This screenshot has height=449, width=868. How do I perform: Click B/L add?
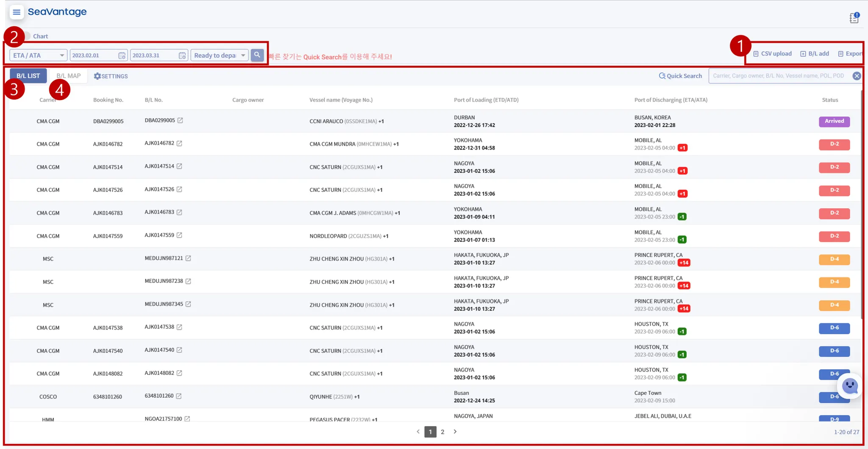pyautogui.click(x=815, y=54)
